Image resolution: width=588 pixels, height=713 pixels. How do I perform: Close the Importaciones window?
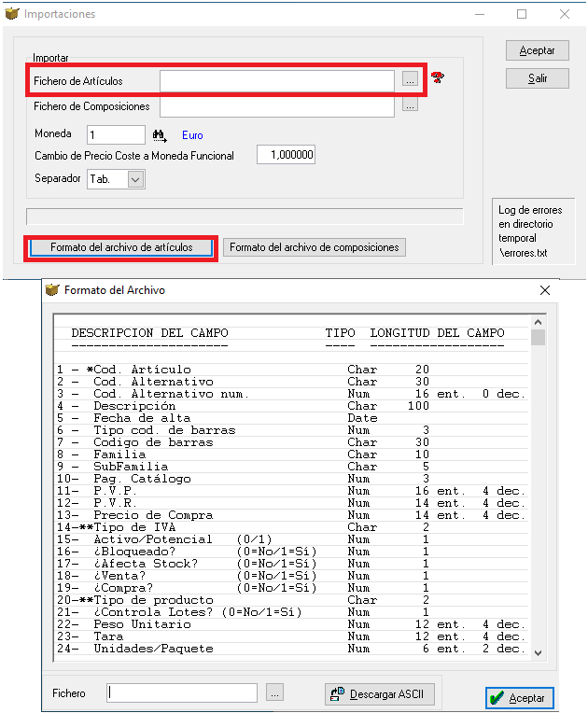pos(565,14)
